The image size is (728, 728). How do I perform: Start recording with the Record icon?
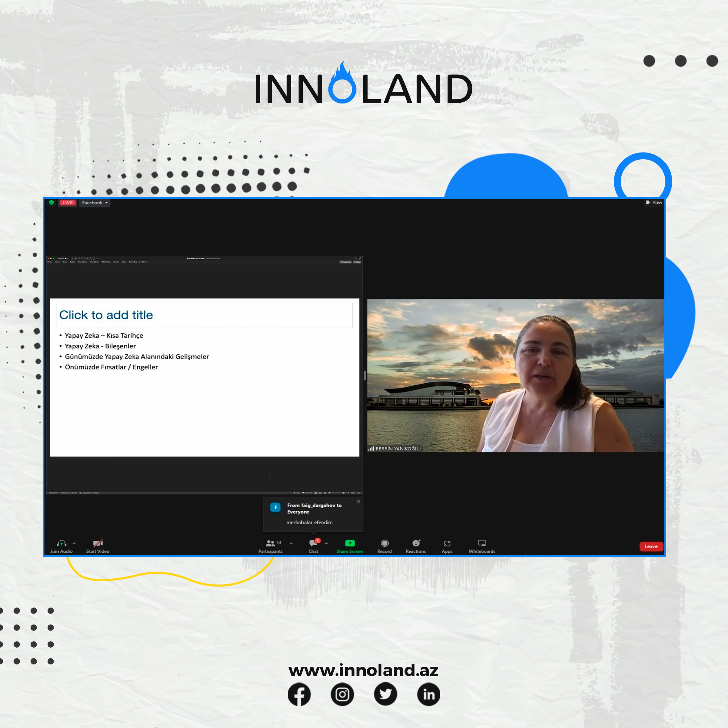click(384, 543)
